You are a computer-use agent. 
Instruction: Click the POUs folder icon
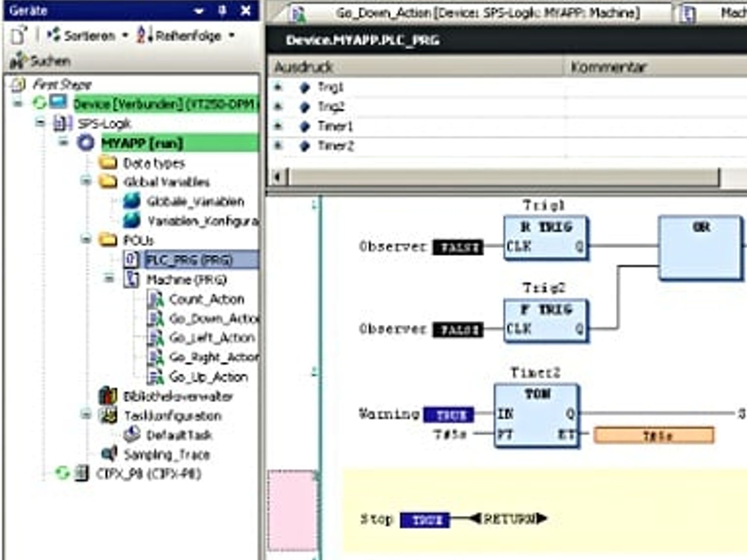108,240
